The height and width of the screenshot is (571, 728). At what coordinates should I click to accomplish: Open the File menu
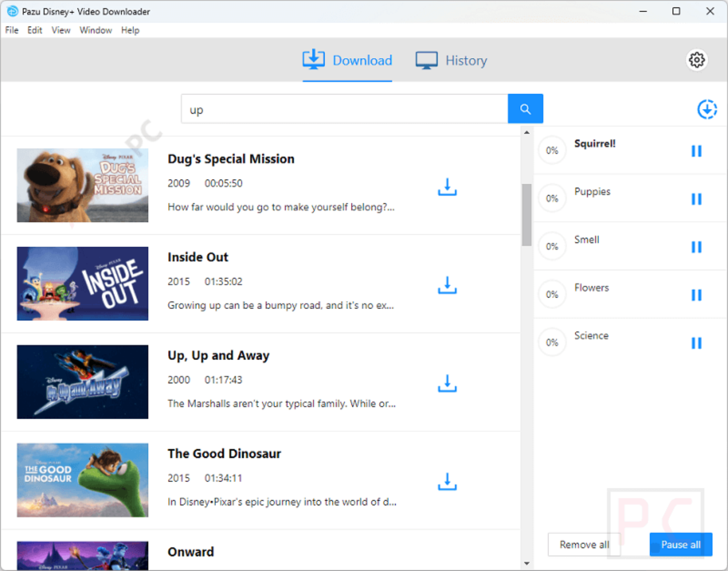tap(11, 30)
